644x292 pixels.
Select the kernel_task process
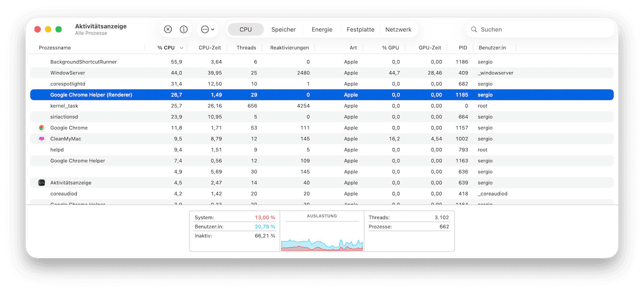pos(322,106)
